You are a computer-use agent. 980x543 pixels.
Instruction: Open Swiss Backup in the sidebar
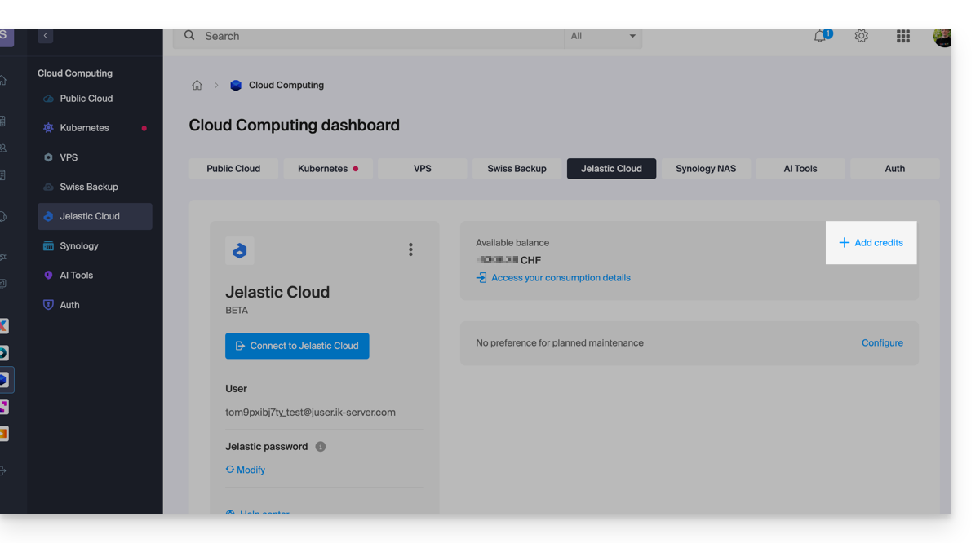tap(95, 187)
